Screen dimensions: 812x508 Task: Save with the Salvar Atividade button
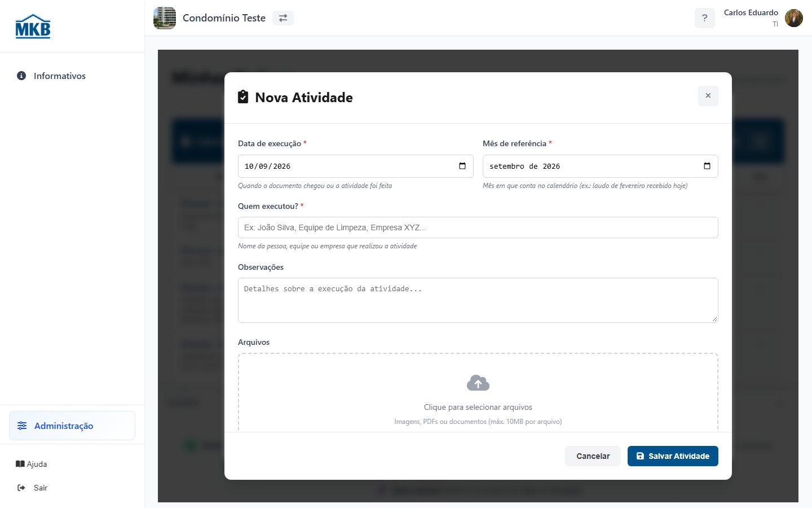673,456
